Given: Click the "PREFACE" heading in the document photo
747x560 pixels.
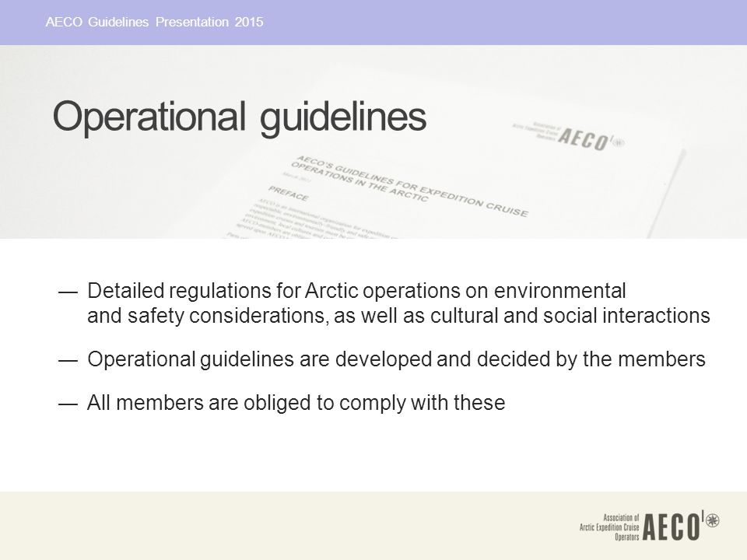Looking at the screenshot, I should click(x=288, y=193).
